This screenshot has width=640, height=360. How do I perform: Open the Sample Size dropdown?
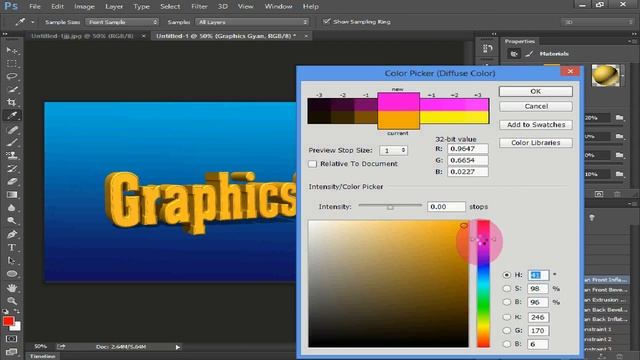[x=122, y=22]
